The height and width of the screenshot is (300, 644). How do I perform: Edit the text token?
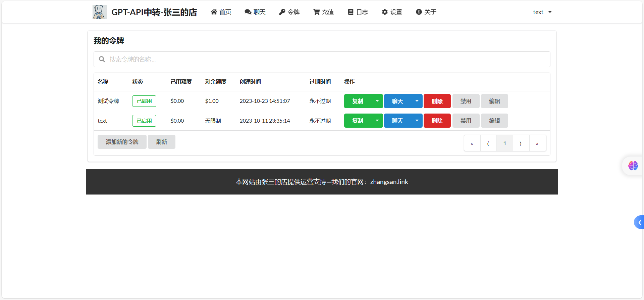coord(494,121)
